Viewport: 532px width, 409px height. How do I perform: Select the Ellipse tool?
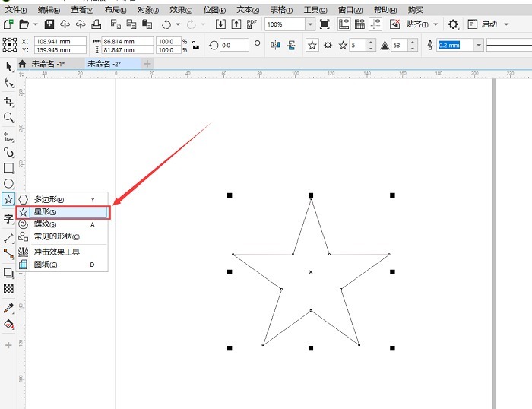click(x=9, y=184)
